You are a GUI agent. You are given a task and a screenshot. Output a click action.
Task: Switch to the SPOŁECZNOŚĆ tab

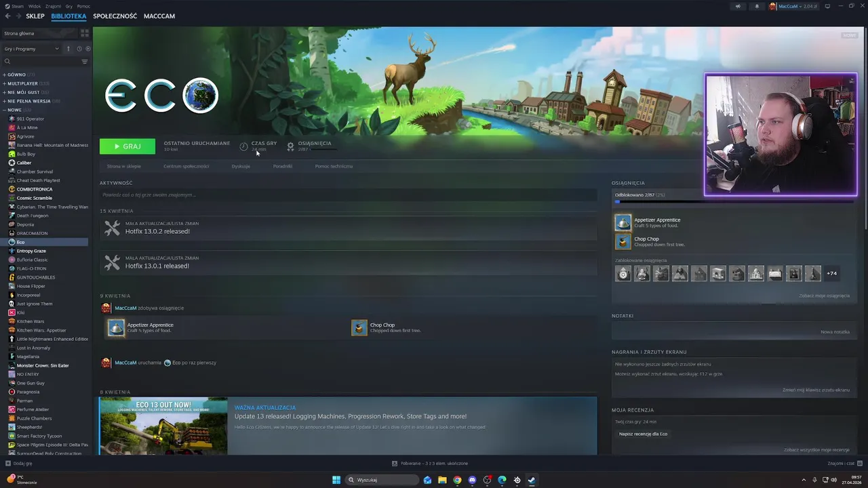115,16
